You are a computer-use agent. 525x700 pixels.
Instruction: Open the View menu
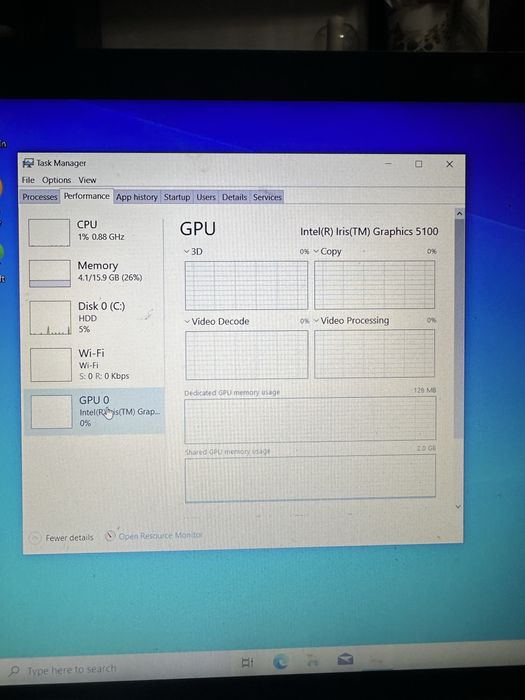point(87,180)
